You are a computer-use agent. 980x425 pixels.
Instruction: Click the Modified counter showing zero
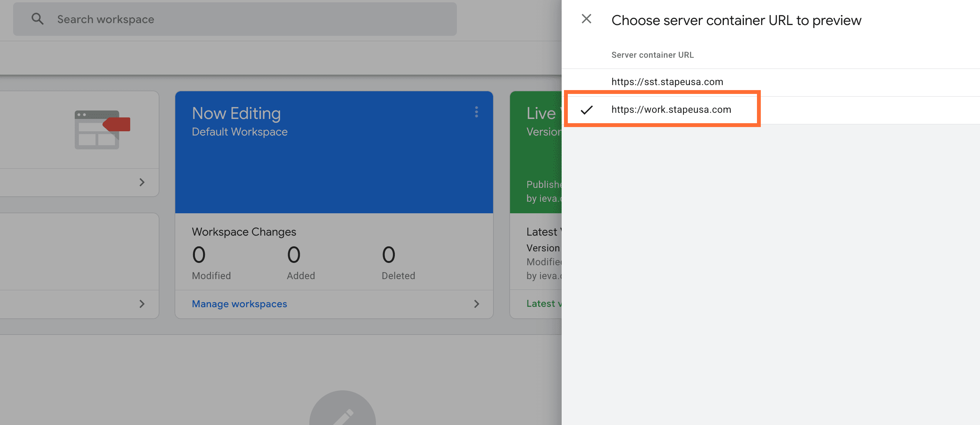pos(199,255)
